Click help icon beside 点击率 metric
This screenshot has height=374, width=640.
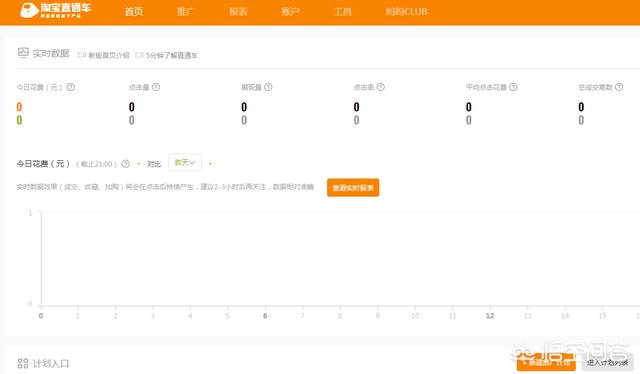click(380, 87)
